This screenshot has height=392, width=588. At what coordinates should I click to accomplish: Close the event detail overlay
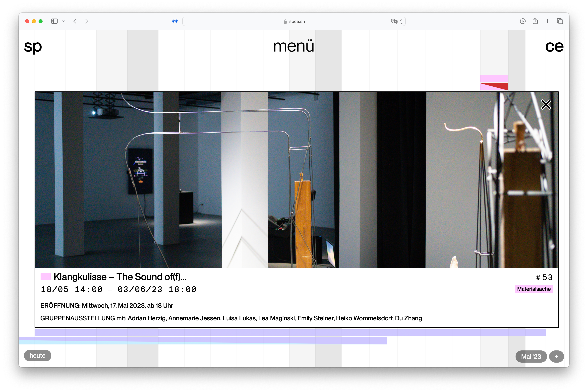click(545, 105)
